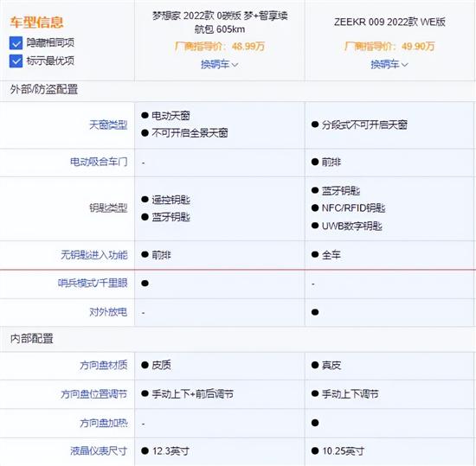Click the 12.3英寸 display value
The height and width of the screenshot is (466, 476).
tap(170, 450)
